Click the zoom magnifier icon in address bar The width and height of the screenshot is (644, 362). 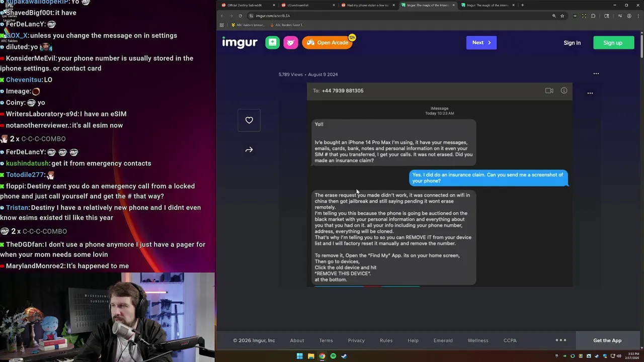click(x=554, y=16)
